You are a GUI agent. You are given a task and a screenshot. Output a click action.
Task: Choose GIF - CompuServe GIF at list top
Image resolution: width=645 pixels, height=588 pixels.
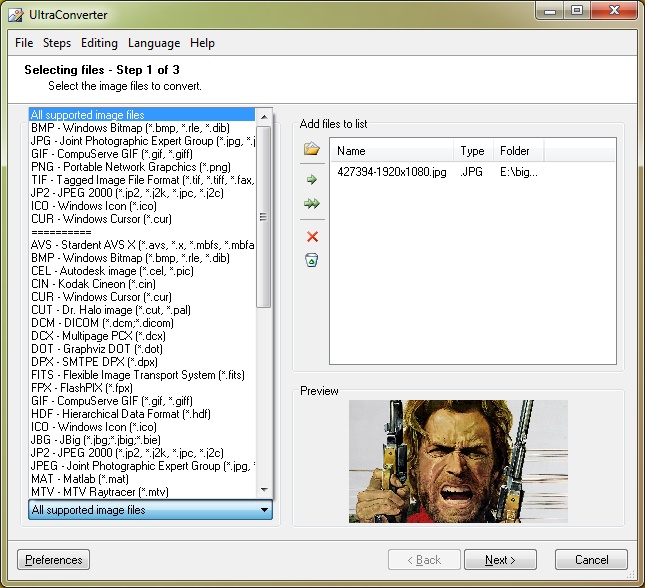click(x=111, y=154)
